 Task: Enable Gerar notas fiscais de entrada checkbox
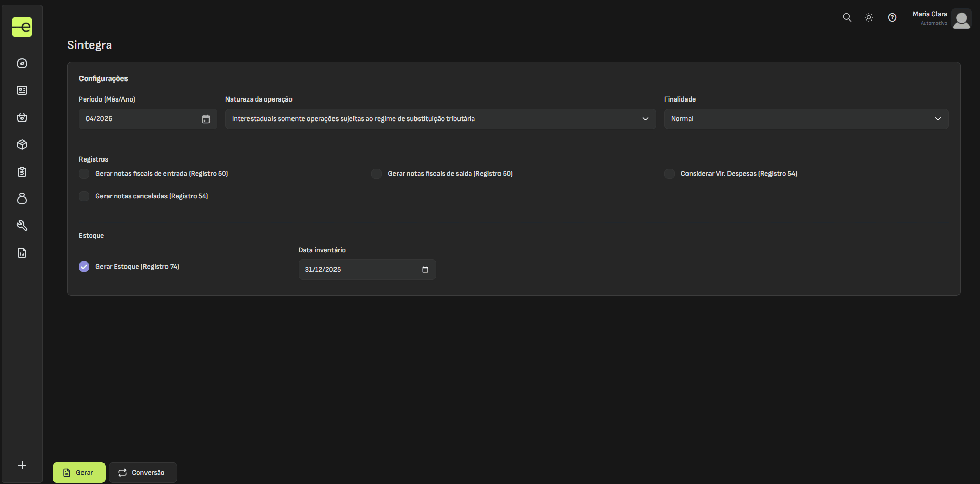pyautogui.click(x=84, y=174)
